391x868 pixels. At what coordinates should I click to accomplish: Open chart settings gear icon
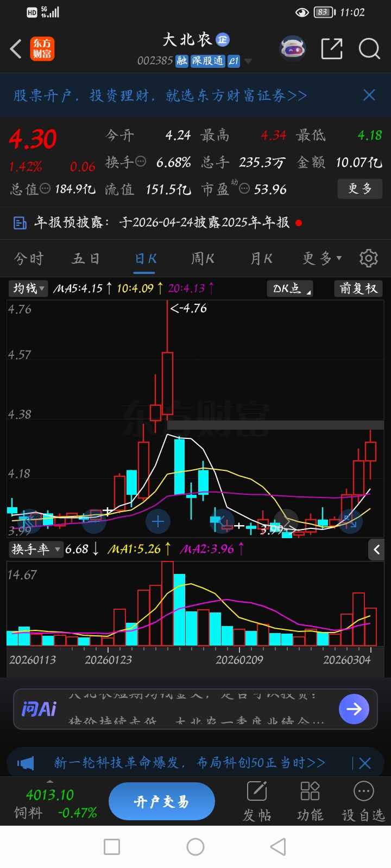(369, 258)
